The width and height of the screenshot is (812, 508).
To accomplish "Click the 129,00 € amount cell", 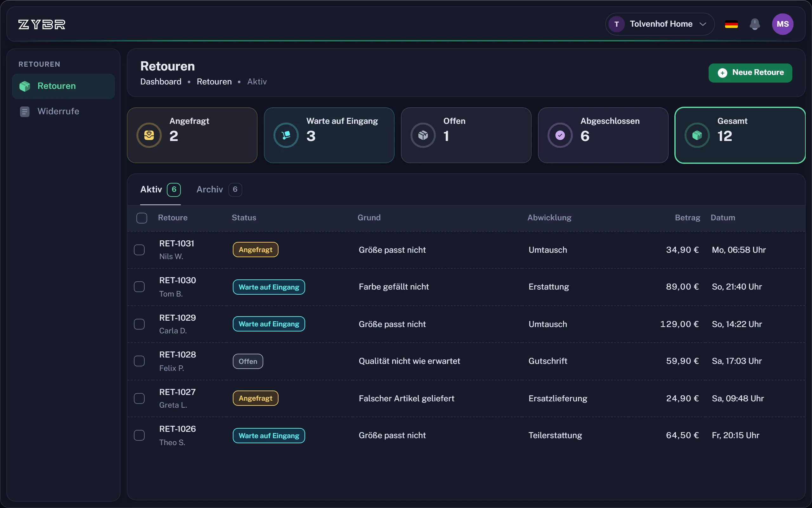I will 679,324.
